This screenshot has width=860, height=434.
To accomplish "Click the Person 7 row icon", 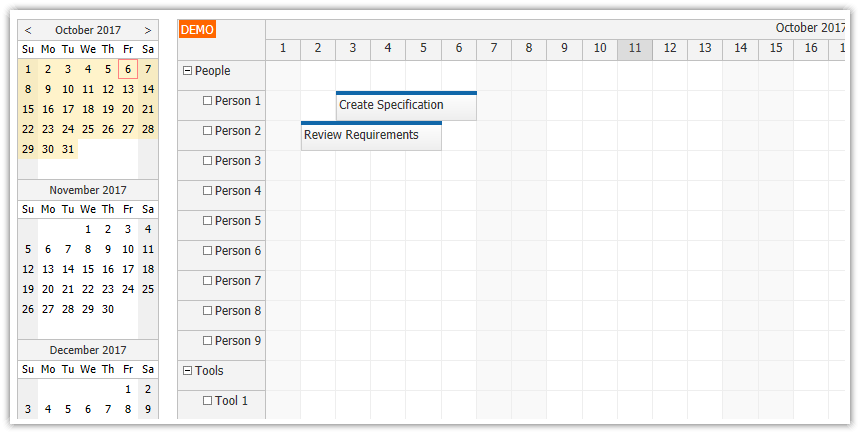I will pyautogui.click(x=207, y=281).
